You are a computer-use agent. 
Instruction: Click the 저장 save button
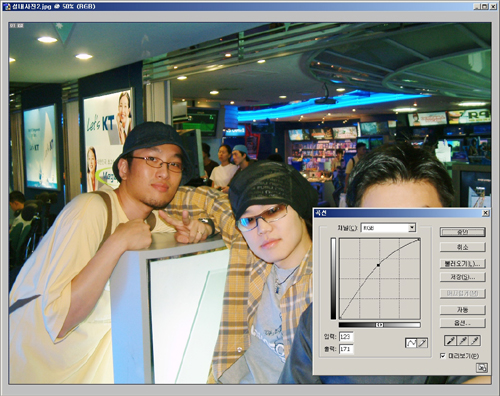463,277
